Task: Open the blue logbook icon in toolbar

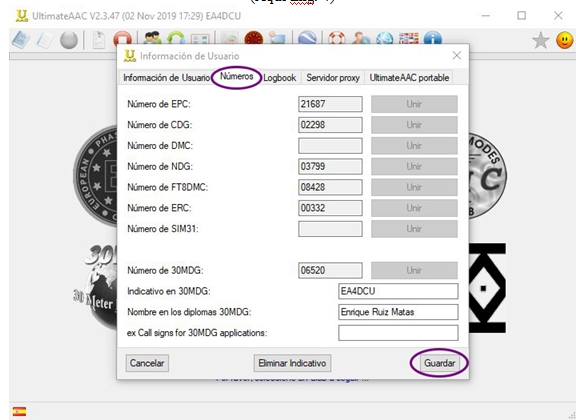Action: point(21,40)
